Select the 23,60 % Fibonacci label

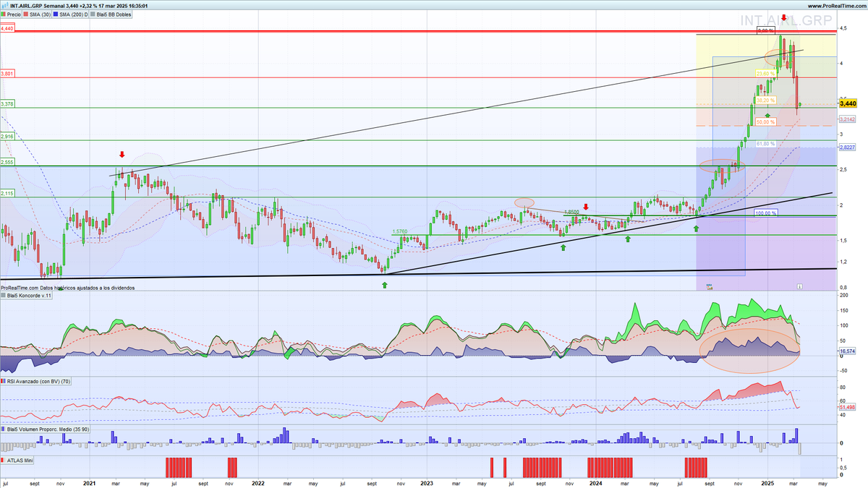coord(765,74)
